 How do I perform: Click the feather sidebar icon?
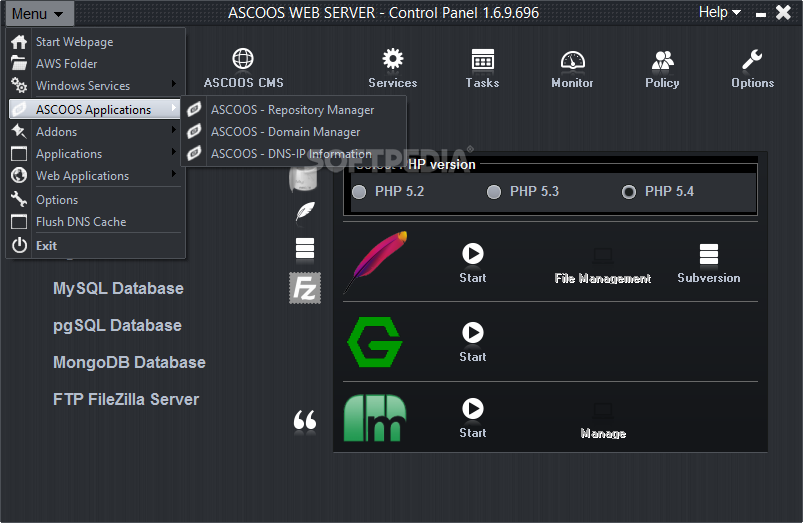click(305, 211)
